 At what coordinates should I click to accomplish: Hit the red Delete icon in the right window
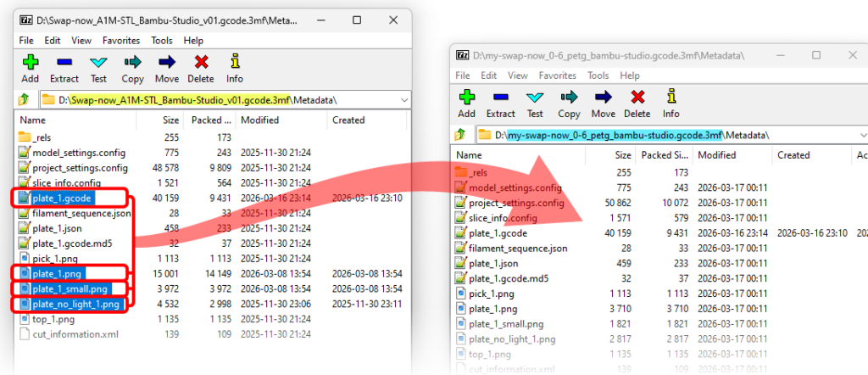637,98
